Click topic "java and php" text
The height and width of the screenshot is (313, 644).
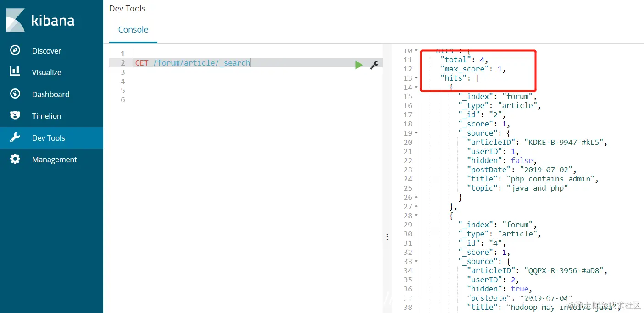tap(538, 188)
